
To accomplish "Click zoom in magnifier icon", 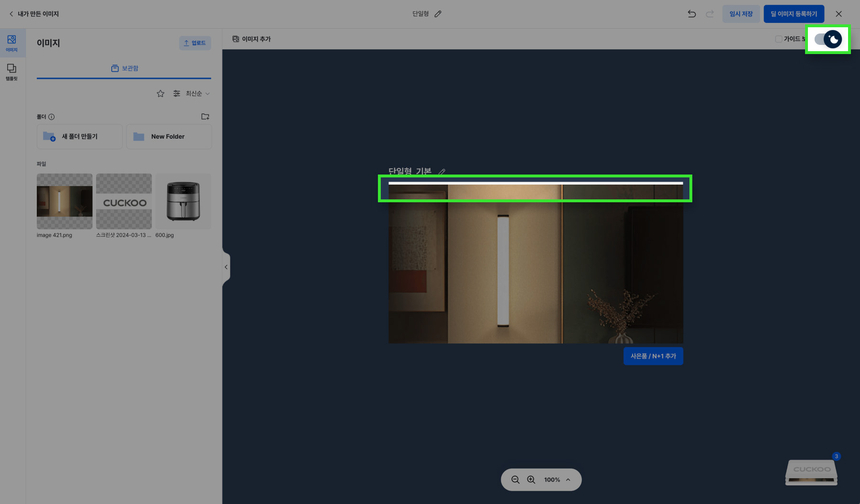I will coord(531,480).
